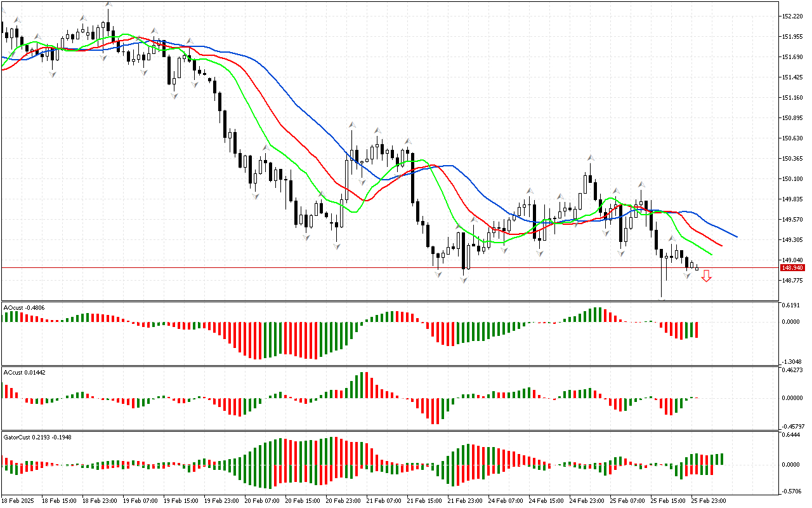Click the 18 Feb 15:00 time label
This screenshot has width=812, height=508.
[x=58, y=501]
